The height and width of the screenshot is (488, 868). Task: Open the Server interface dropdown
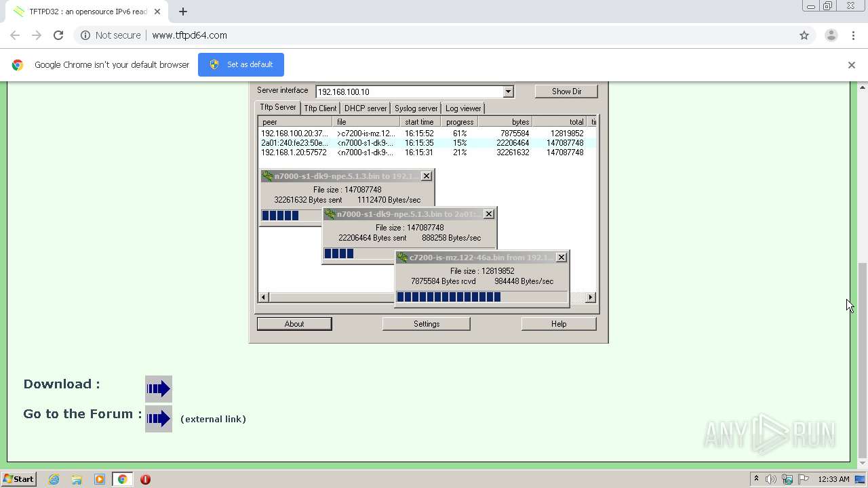click(508, 91)
